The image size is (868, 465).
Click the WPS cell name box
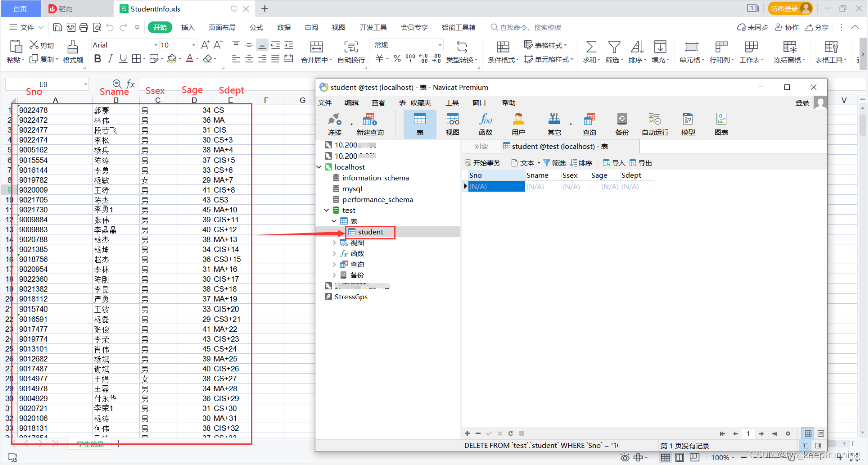47,84
